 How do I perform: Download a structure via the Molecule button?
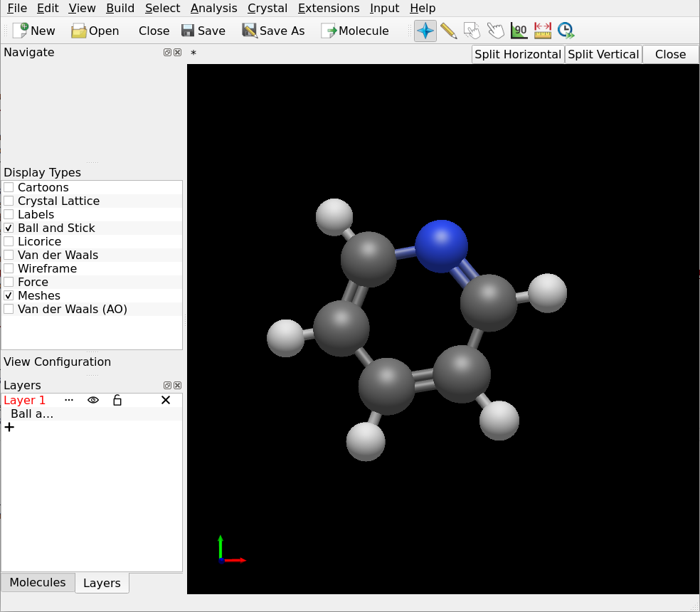355,31
